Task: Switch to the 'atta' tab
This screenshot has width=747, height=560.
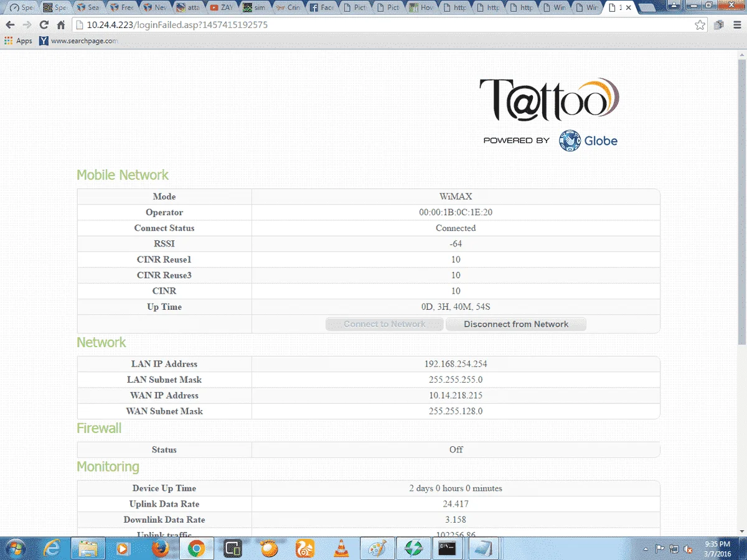Action: click(189, 8)
